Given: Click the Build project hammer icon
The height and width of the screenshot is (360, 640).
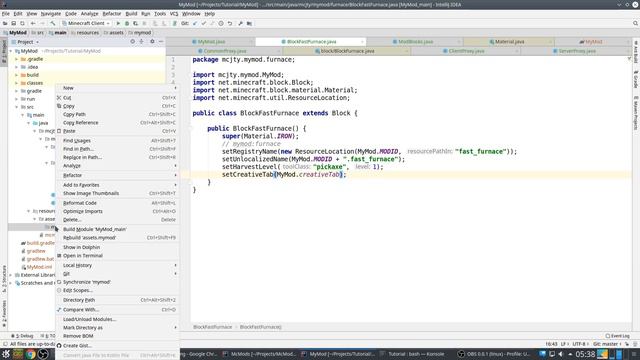Looking at the screenshot, I should pos(53,24).
